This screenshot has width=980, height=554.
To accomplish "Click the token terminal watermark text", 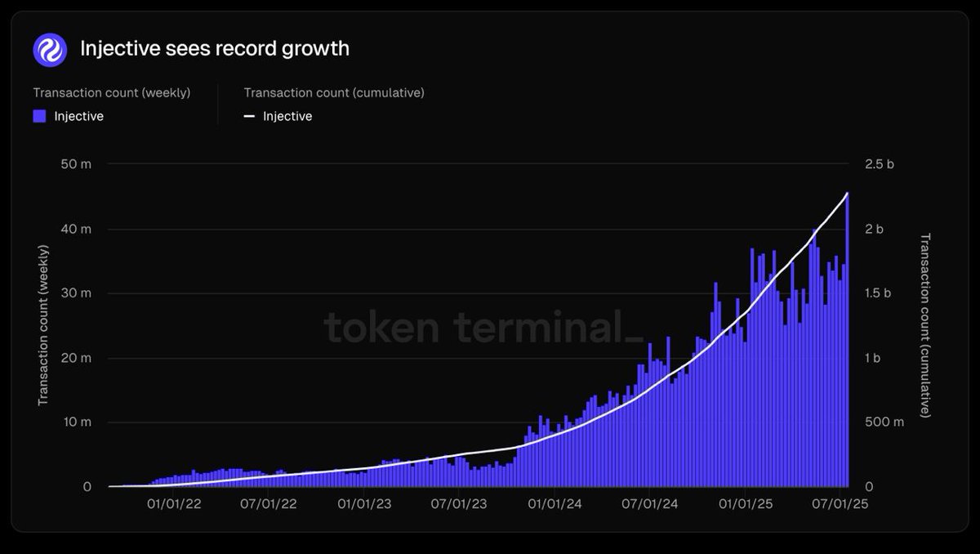I will [x=483, y=328].
